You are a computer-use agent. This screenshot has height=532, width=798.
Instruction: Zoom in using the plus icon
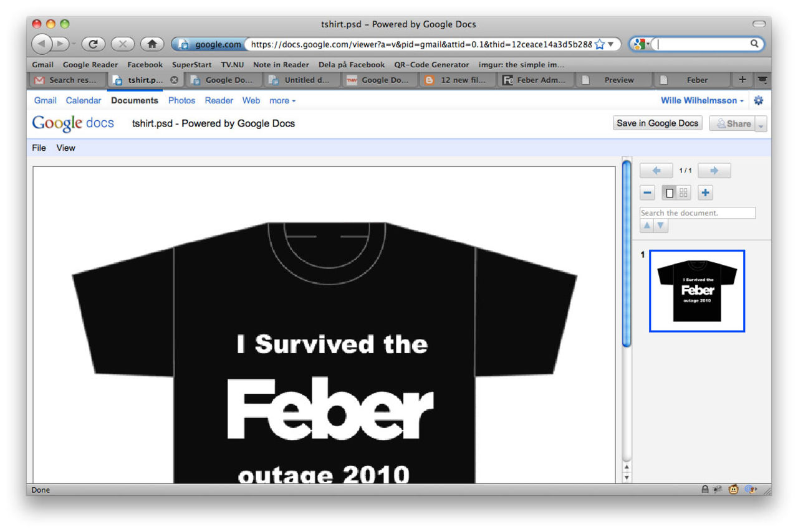click(705, 192)
